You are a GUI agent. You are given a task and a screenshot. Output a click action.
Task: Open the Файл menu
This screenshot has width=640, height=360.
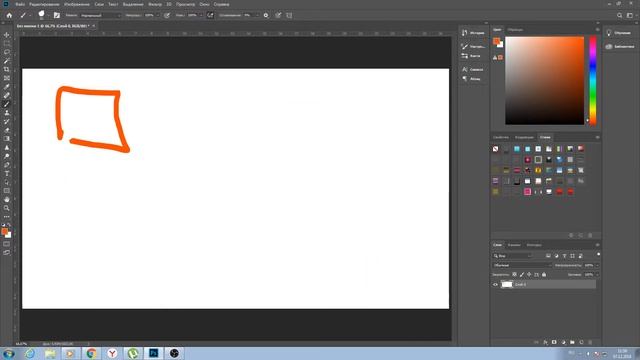(x=20, y=4)
